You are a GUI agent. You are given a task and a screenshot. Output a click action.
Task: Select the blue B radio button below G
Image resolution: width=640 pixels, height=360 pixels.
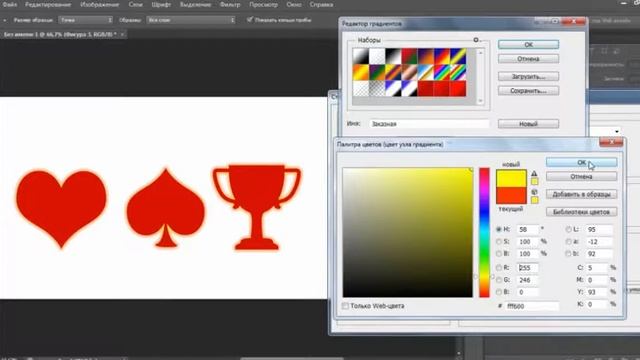499,292
